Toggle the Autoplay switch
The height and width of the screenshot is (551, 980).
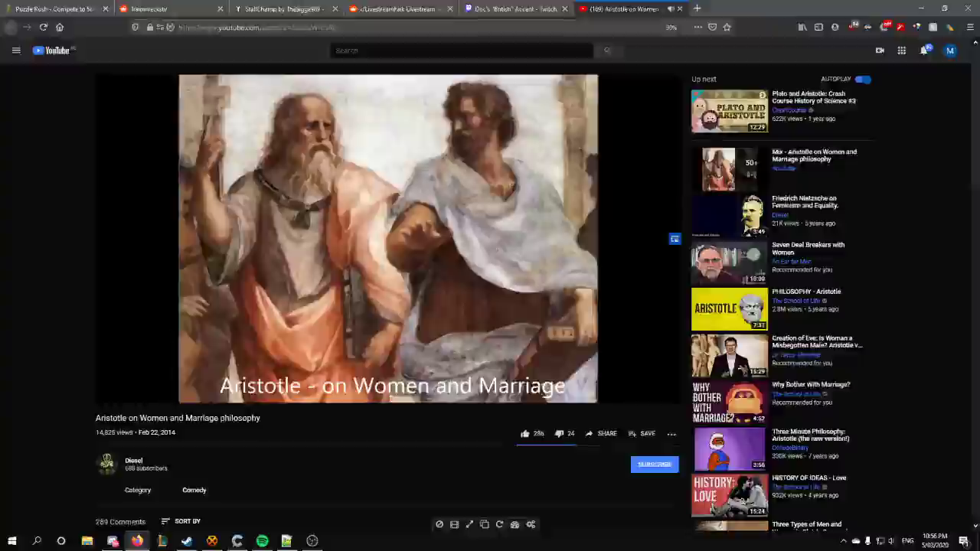click(x=863, y=79)
